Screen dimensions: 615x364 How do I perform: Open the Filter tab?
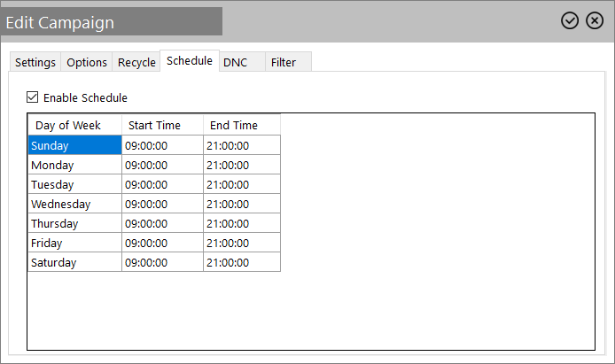[x=284, y=62]
